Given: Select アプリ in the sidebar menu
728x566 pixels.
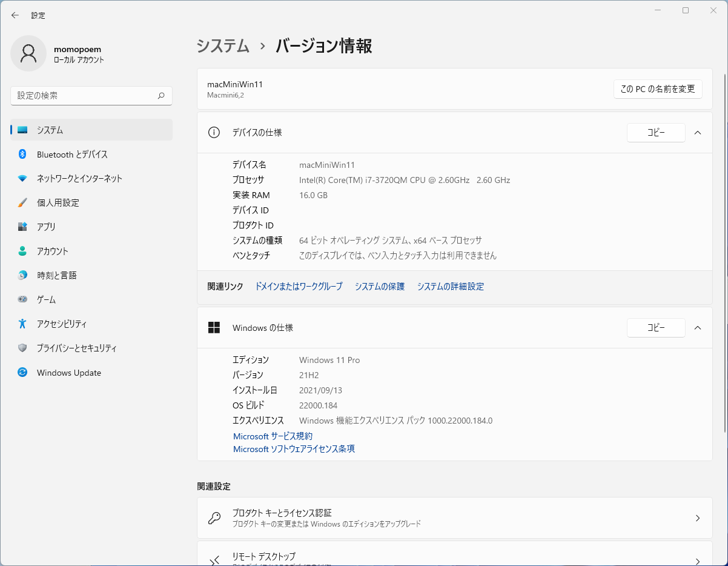Looking at the screenshot, I should pos(46,227).
